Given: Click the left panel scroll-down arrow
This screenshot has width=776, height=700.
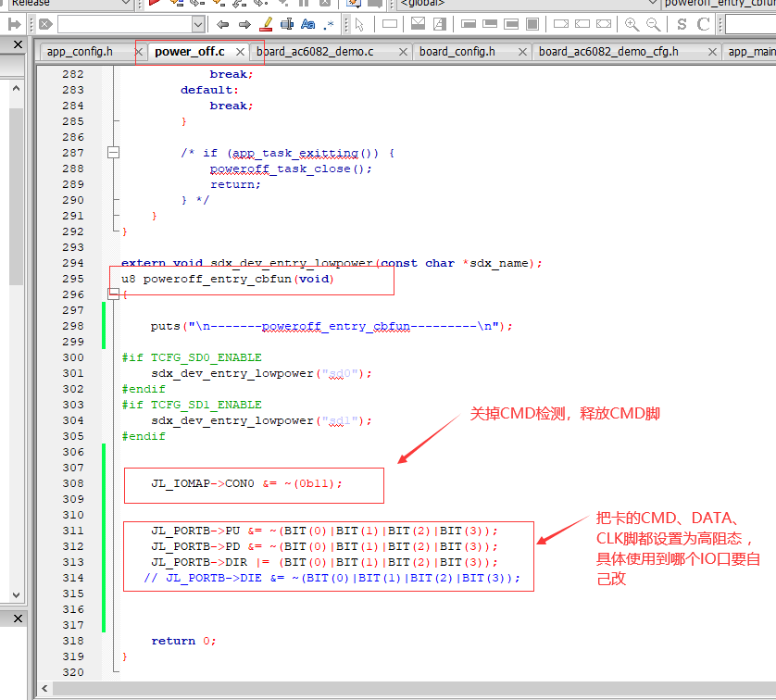Looking at the screenshot, I should pos(17,595).
